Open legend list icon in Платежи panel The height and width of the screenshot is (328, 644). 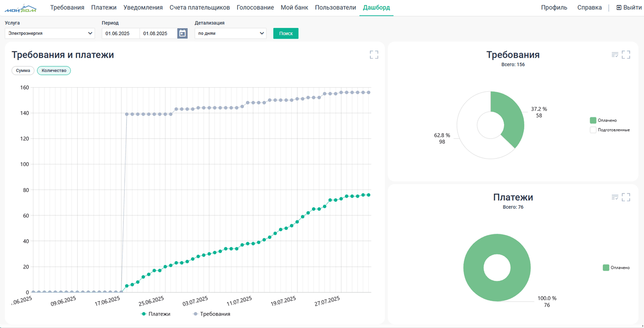point(615,197)
